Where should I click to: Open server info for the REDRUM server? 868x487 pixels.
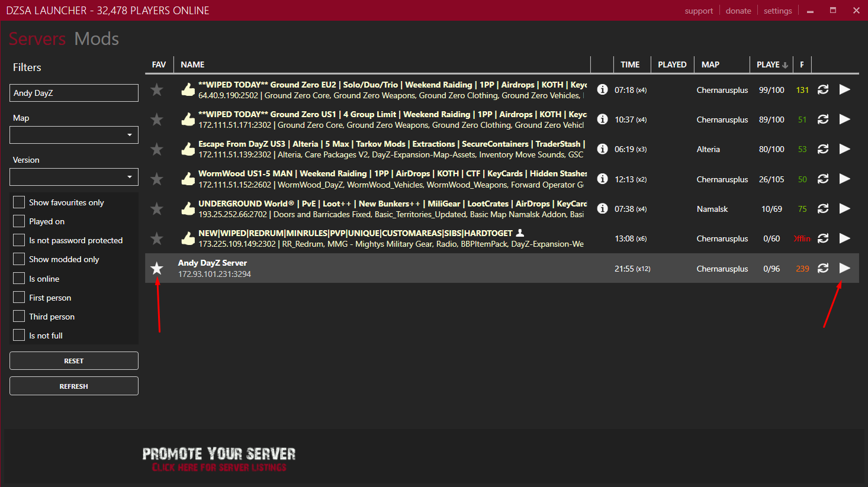click(602, 238)
